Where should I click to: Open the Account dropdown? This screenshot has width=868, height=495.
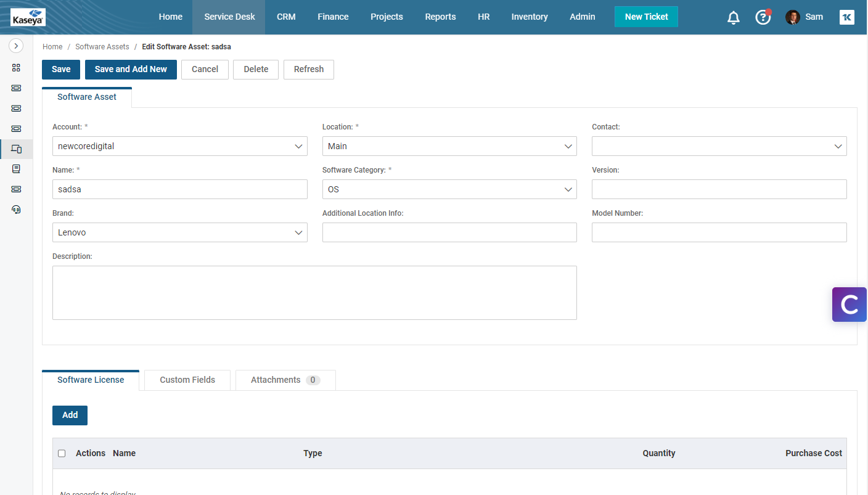click(x=179, y=146)
